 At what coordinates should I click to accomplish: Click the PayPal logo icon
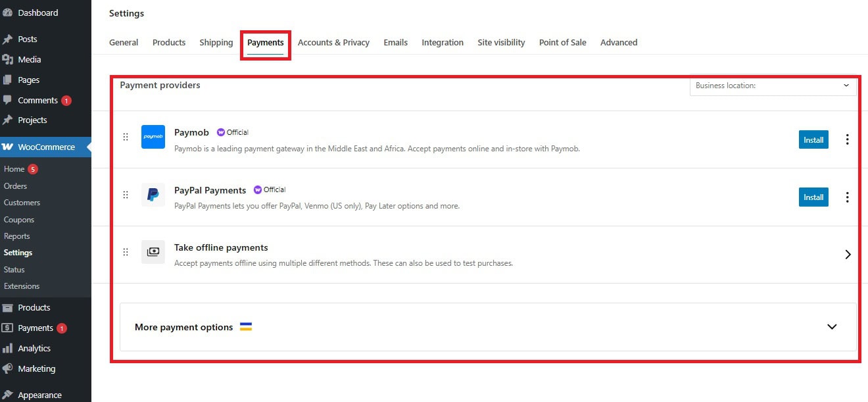coord(153,195)
